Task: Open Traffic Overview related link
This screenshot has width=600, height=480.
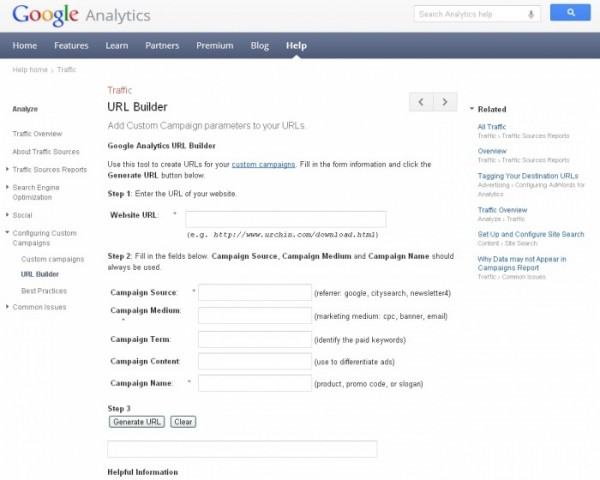Action: pos(502,210)
